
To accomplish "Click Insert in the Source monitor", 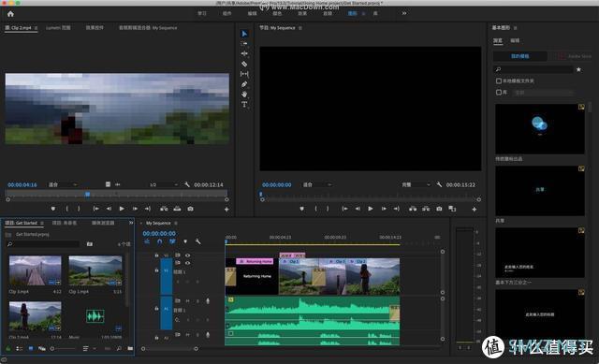I will [164, 209].
